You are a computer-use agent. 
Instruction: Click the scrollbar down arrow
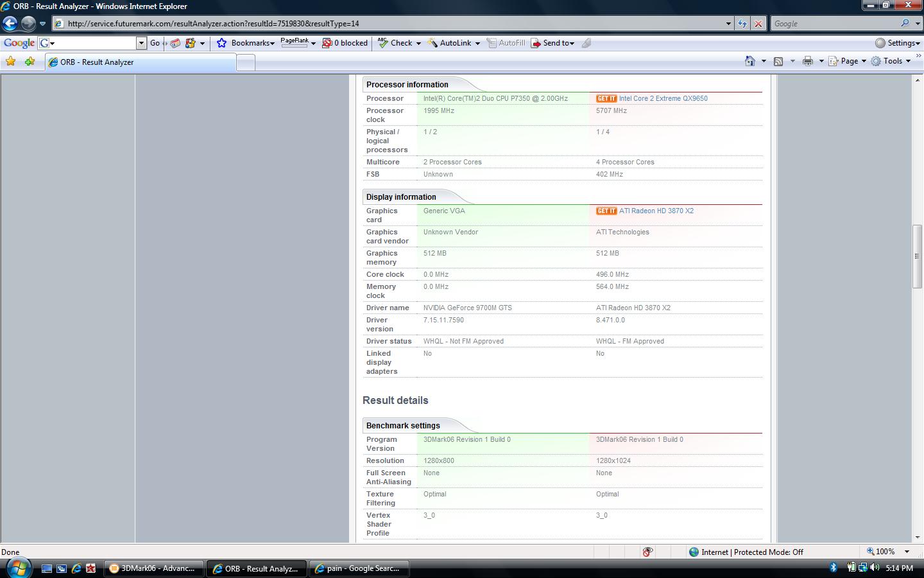918,538
